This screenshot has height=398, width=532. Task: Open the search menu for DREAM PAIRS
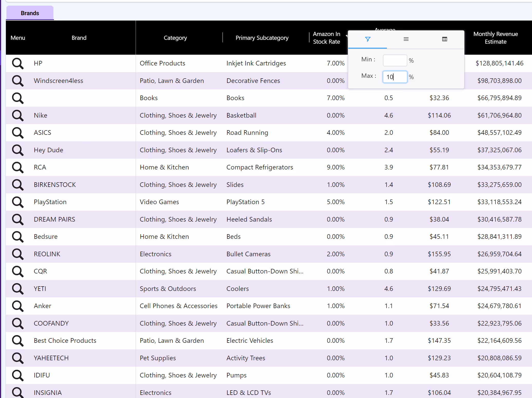pyautogui.click(x=18, y=219)
